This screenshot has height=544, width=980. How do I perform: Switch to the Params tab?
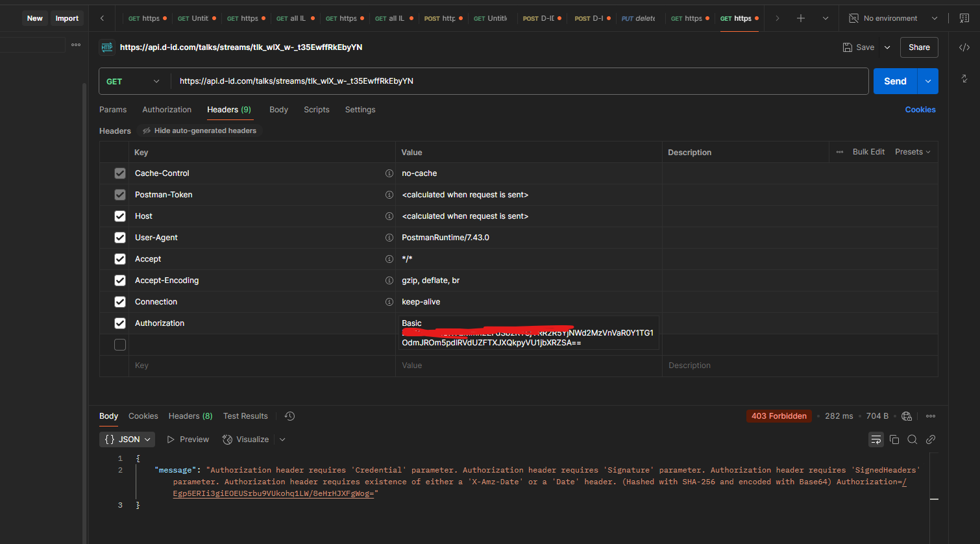113,110
